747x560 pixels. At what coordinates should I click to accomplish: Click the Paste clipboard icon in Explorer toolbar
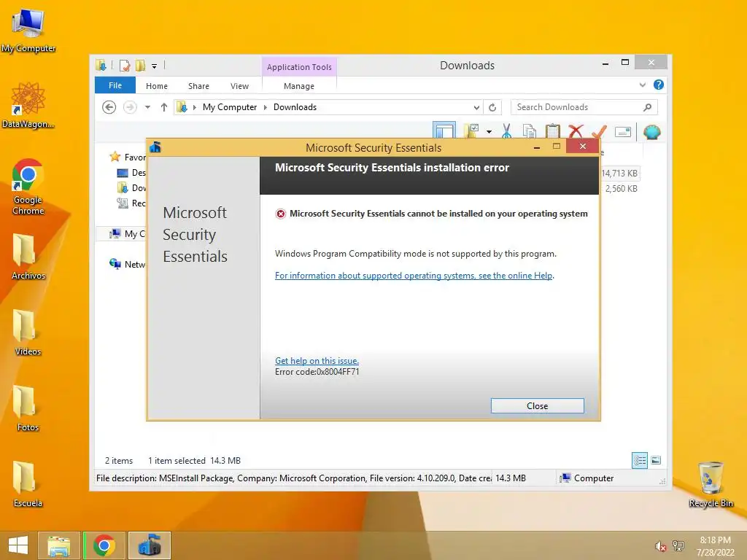553,131
